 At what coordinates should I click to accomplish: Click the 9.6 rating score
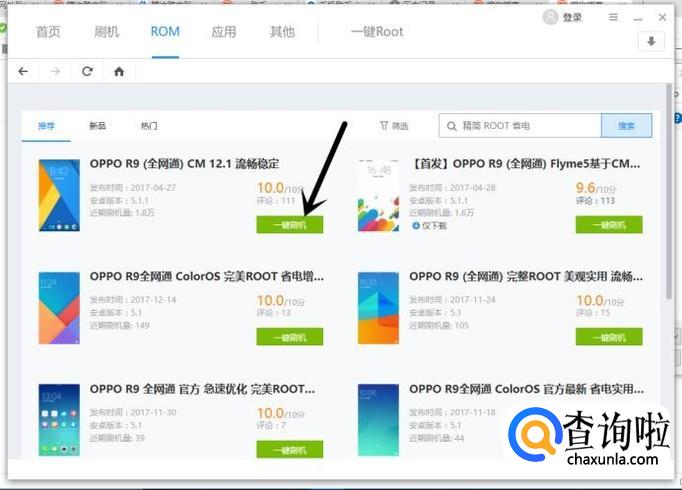585,188
